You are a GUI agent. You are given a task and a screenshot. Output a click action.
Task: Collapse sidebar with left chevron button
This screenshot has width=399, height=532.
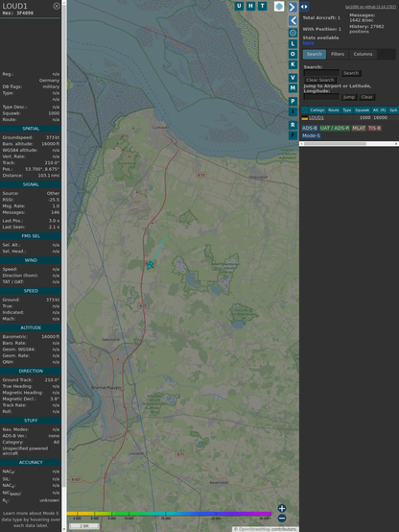[293, 21]
